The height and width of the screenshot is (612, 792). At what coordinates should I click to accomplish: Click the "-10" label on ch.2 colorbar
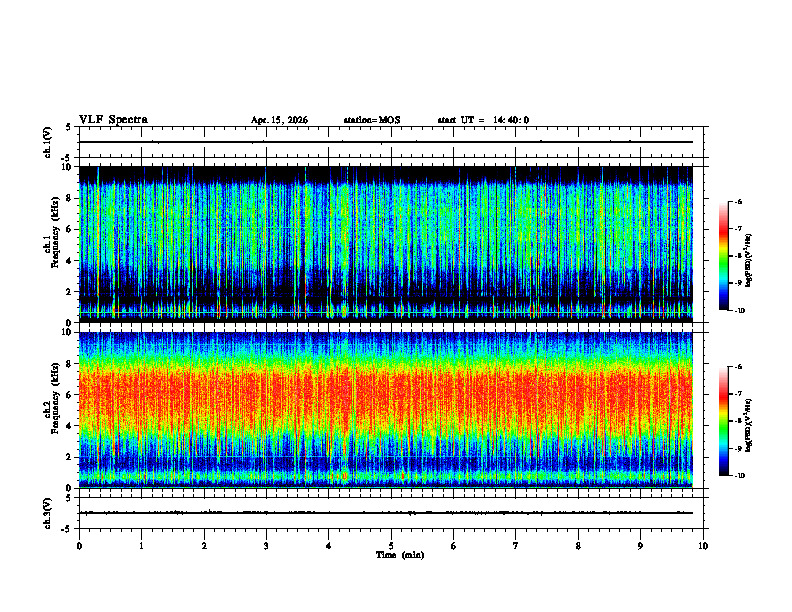coord(739,476)
